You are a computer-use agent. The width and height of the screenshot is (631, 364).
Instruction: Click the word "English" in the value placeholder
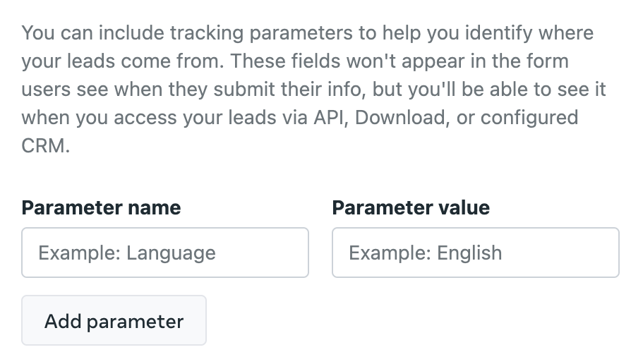[x=469, y=253]
